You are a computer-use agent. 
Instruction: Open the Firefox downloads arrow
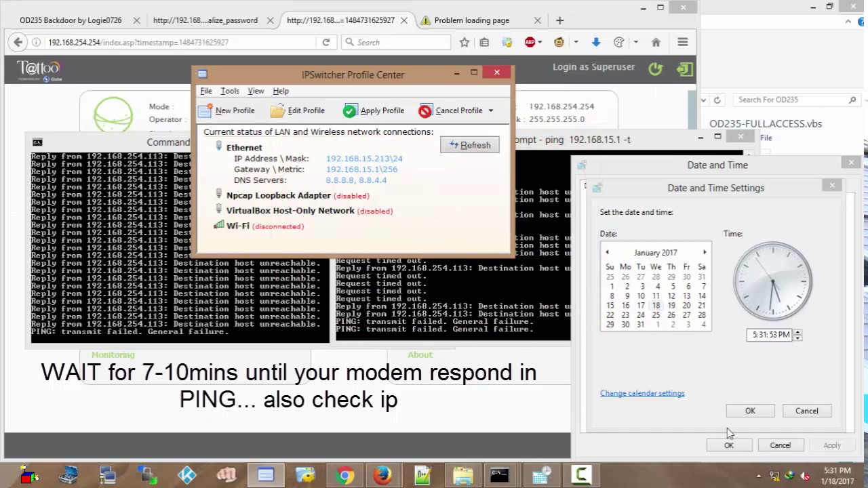(x=596, y=42)
